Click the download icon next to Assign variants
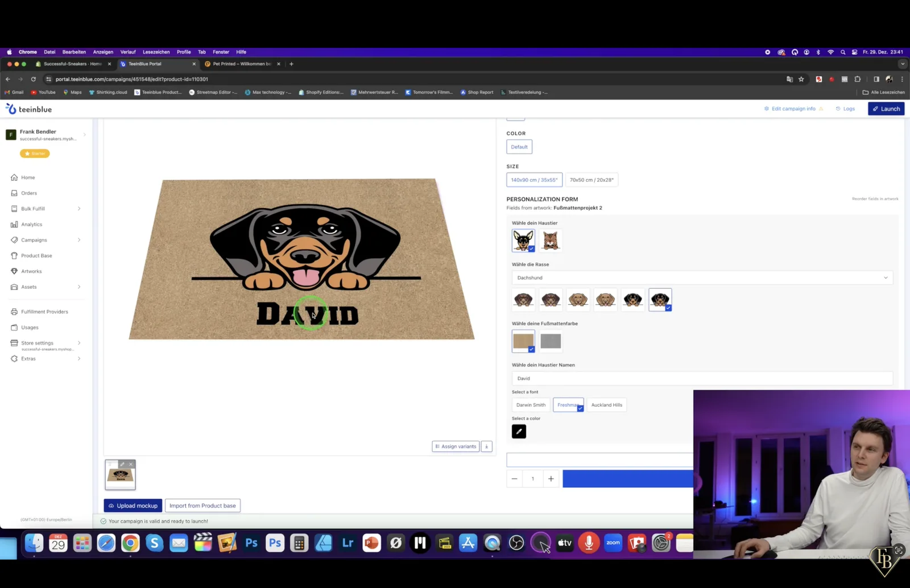 [487, 446]
